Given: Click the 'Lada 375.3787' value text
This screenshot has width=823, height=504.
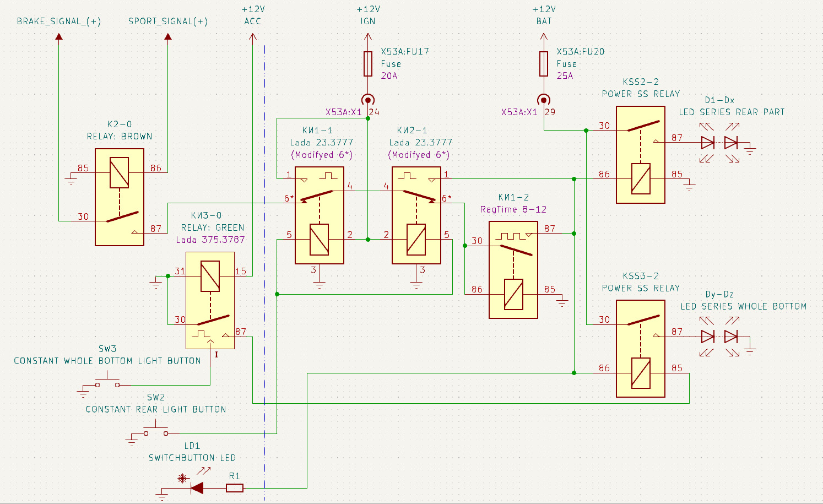Looking at the screenshot, I should (x=210, y=240).
